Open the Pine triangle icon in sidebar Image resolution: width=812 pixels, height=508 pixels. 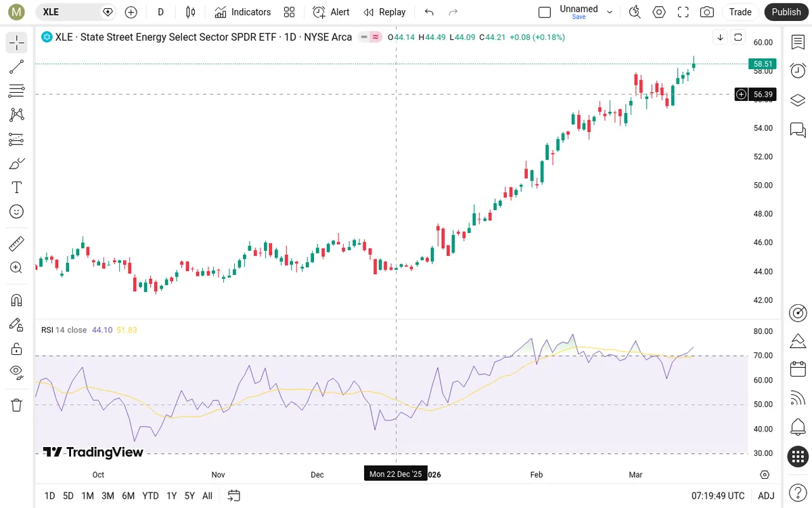(x=798, y=341)
